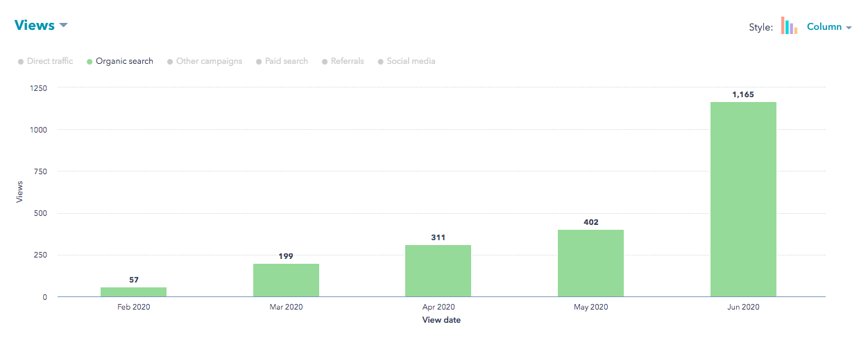
Task: Enable the Referrals legend item
Action: [347, 61]
